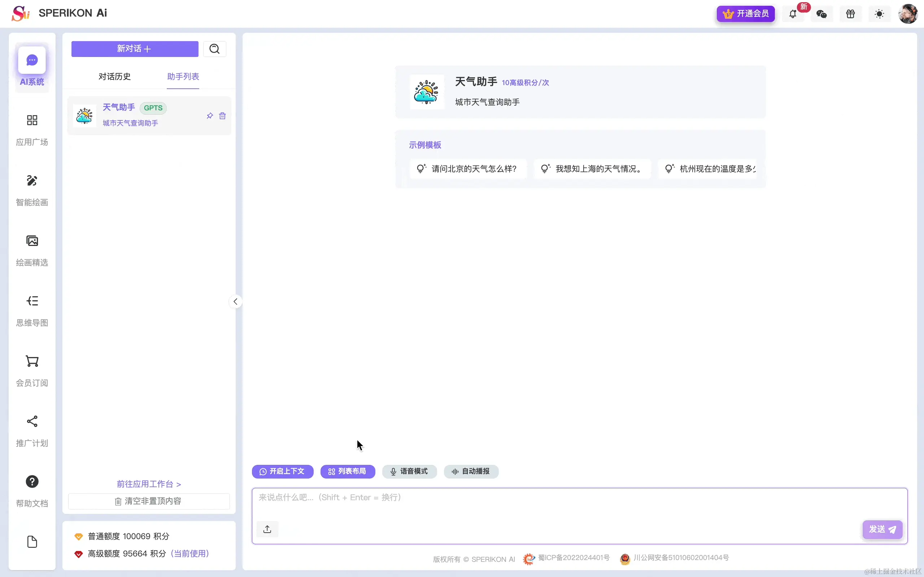Open the 前往应用工作台 link
The width and height of the screenshot is (924, 577).
click(x=149, y=484)
